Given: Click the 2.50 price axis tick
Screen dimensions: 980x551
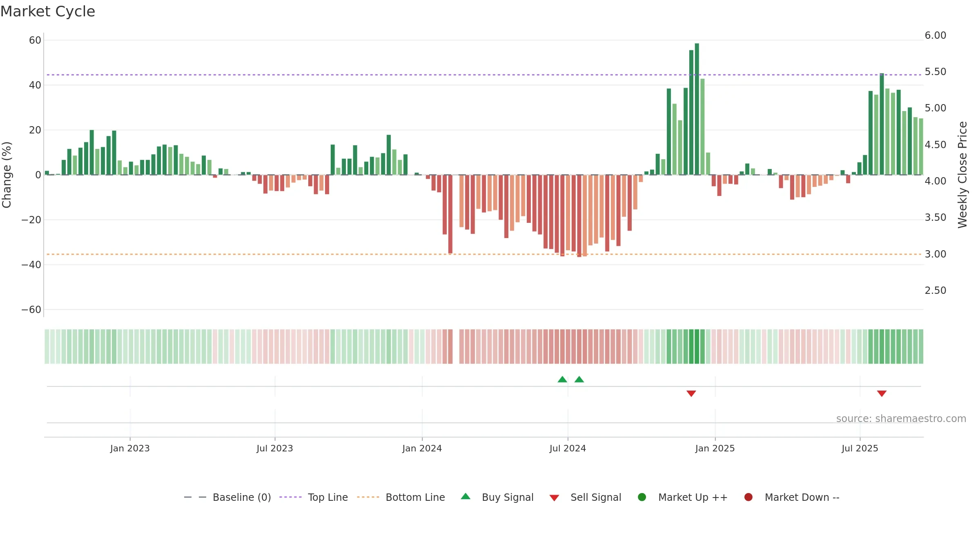Looking at the screenshot, I should point(935,291).
